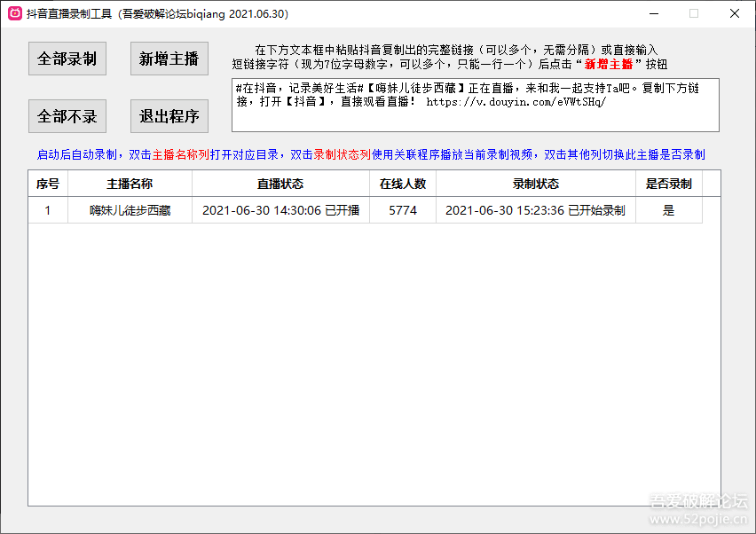Click the 主播名称 column header

click(130, 184)
